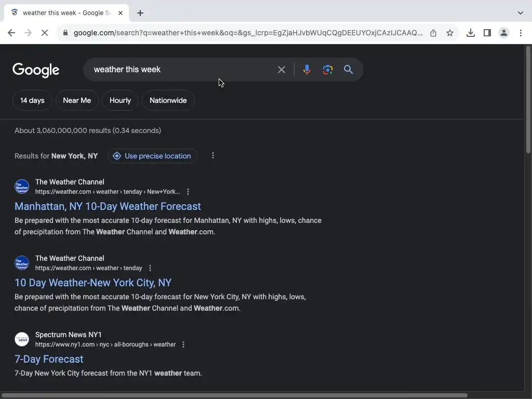This screenshot has width=532, height=399.
Task: Open Chrome downloads
Action: (471, 33)
